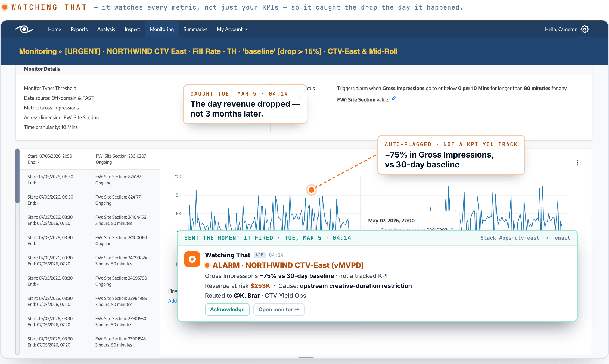Select the alarm row for Site Section 24100060
The height and width of the screenshot is (364, 609).
click(90, 240)
